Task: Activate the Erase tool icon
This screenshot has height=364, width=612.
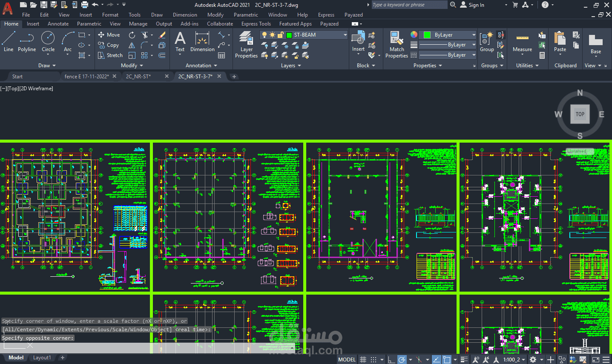Action: point(162,35)
